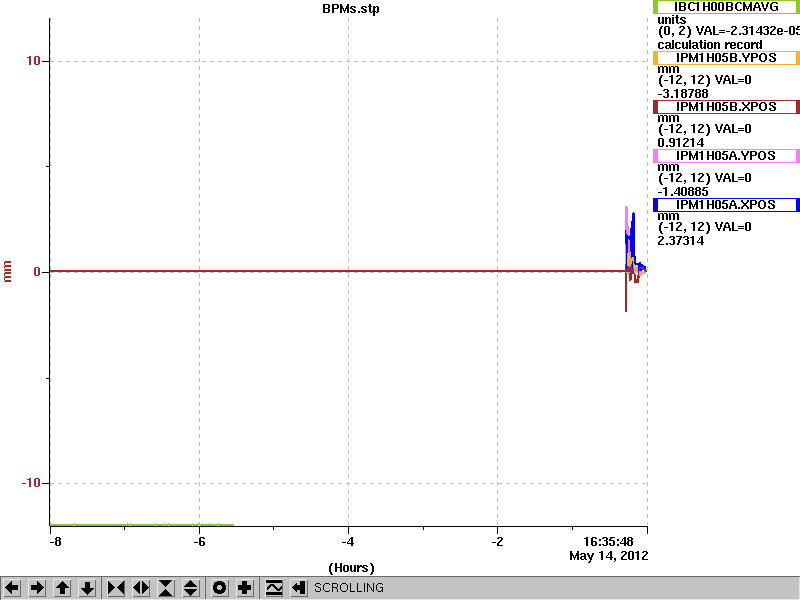Click the value -1.40885 in legend
This screenshot has height=600, width=800.
pos(683,192)
